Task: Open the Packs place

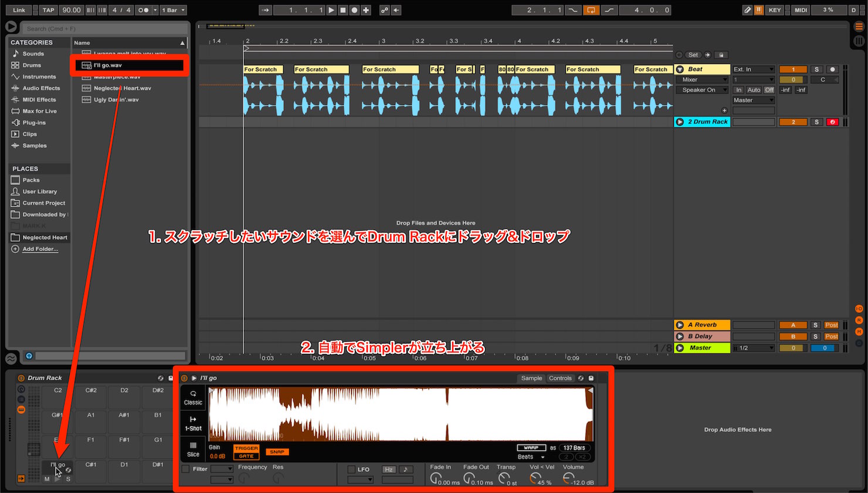Action: [31, 180]
